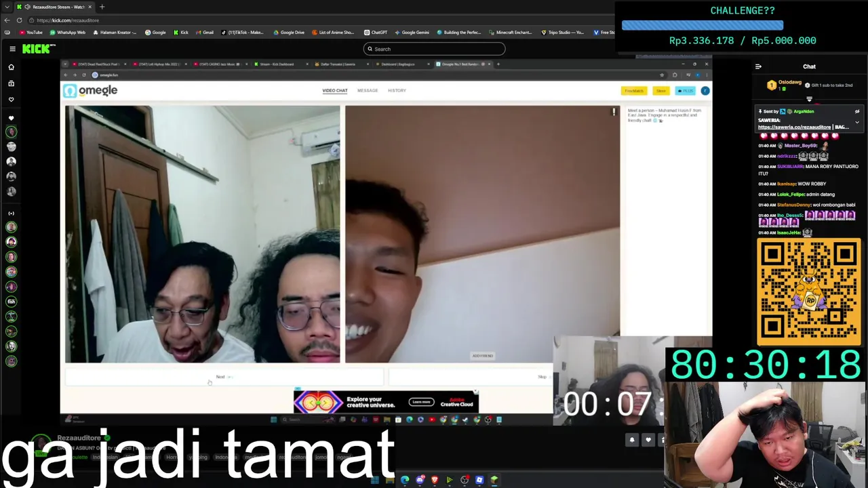Click the blue PLUS button on Omegle
This screenshot has height=488, width=868.
(686, 91)
